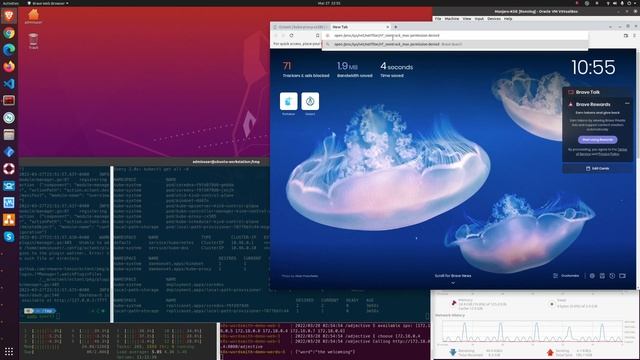The image size is (640, 360).
Task: Open the first top site tile
Action: 289,101
